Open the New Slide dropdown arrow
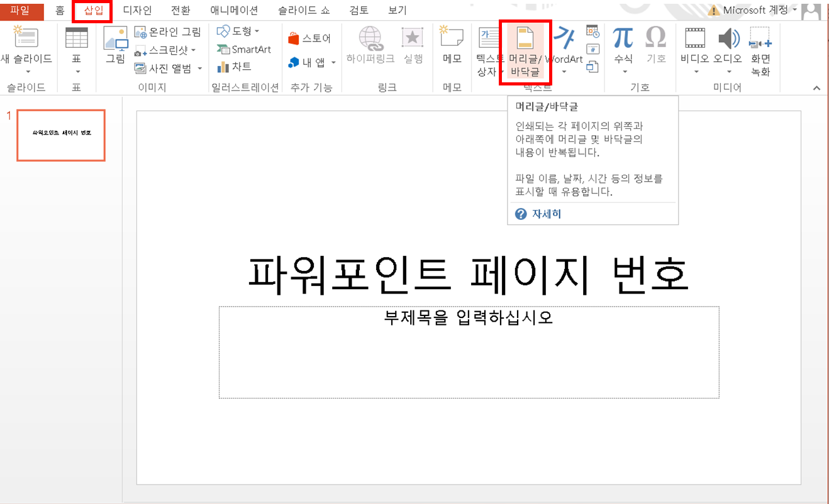 (x=27, y=72)
